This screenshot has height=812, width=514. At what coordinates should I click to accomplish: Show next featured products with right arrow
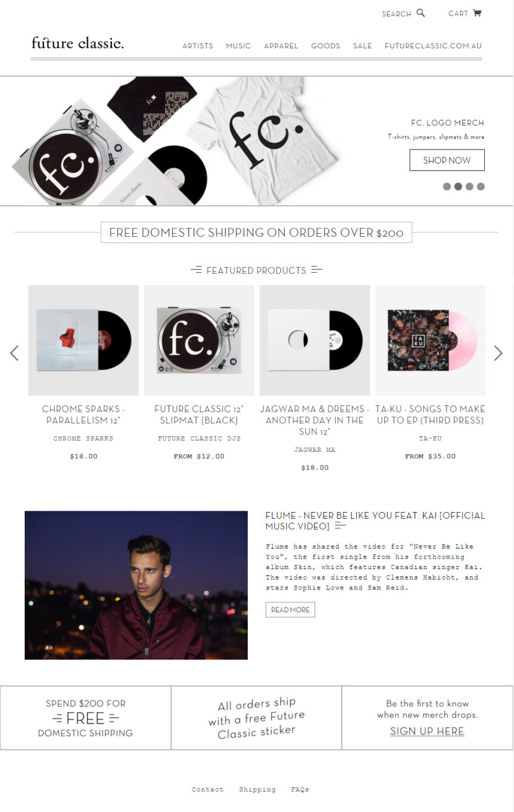498,353
